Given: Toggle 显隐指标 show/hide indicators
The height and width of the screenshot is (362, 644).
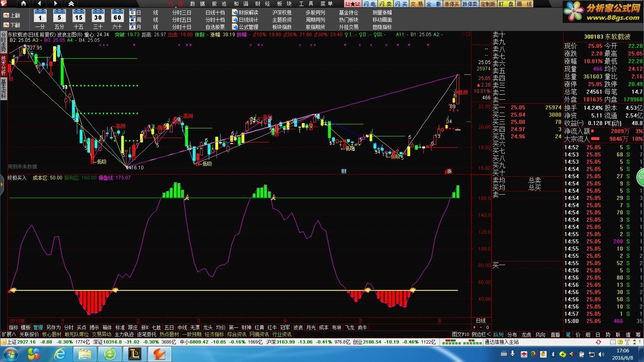Looking at the screenshot, I should tap(382, 27).
